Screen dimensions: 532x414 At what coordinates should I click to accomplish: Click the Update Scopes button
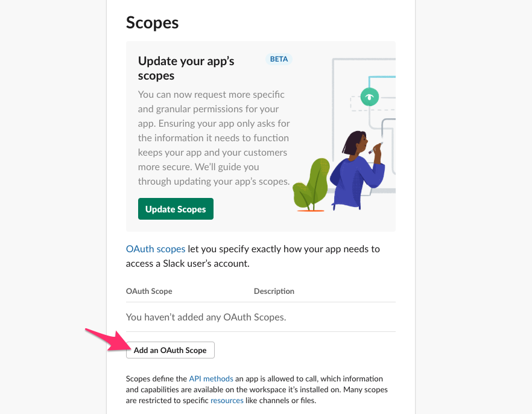tap(176, 209)
